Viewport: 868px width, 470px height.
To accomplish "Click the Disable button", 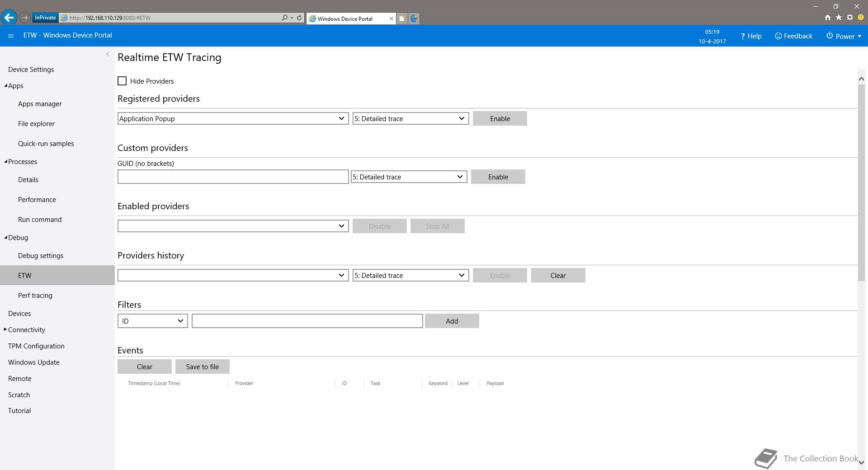I will (379, 226).
